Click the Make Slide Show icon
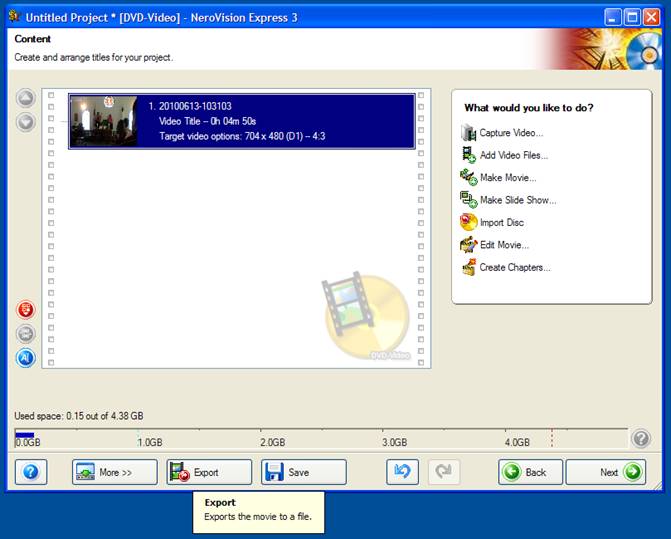 click(x=469, y=200)
